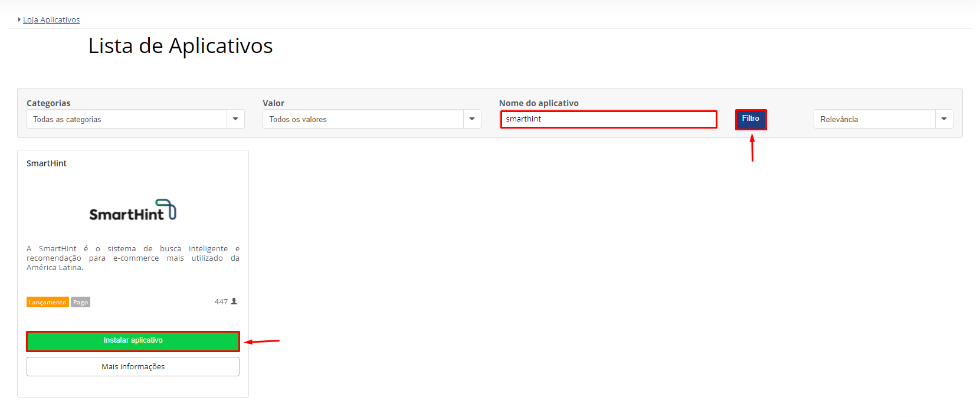Open the Loja Aplicativos breadcrumb link
This screenshot has height=417, width=980.
(x=51, y=19)
